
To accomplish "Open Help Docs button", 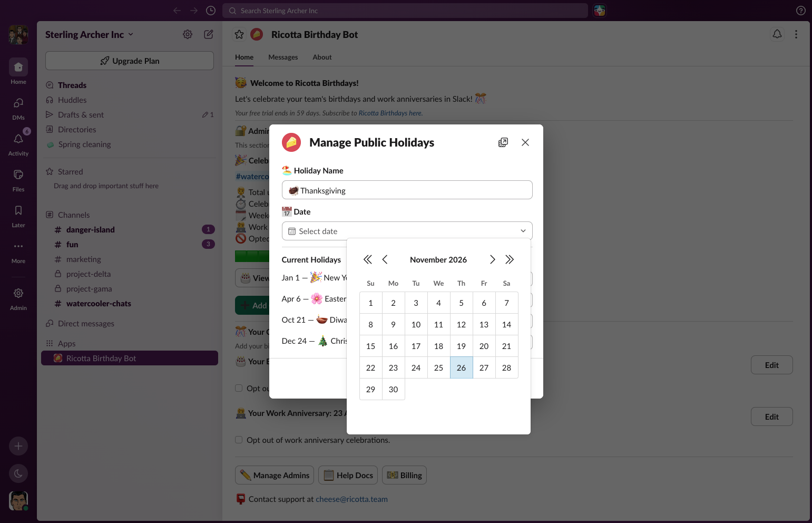I will tap(348, 475).
